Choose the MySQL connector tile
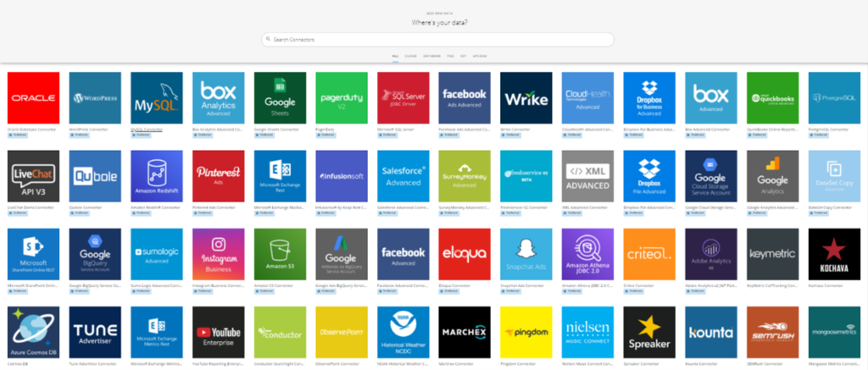 coord(157,98)
